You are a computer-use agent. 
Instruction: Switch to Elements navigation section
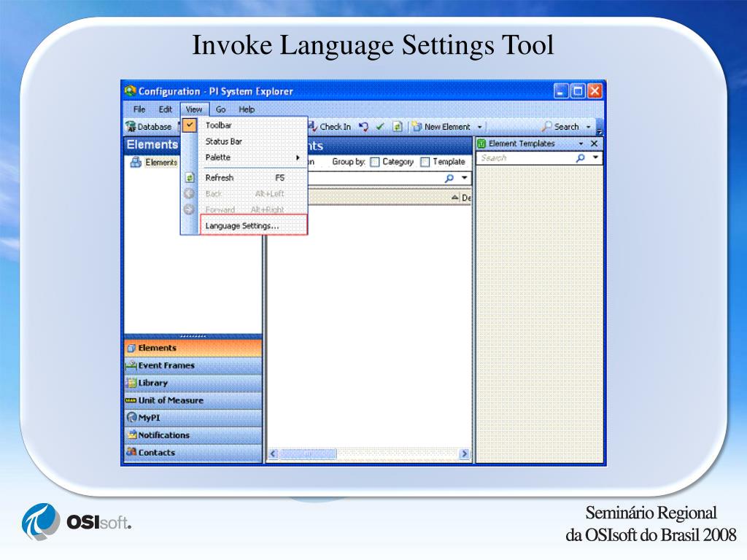coord(193,348)
